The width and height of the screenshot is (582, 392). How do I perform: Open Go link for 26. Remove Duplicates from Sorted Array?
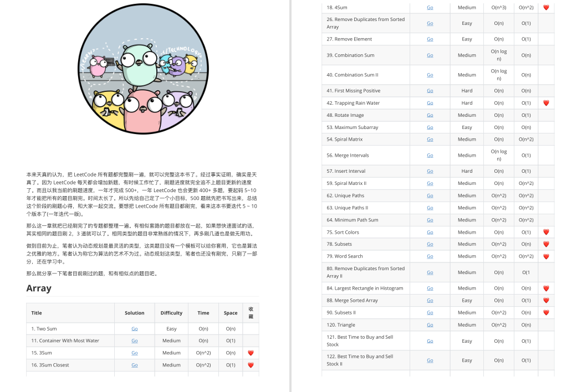click(x=430, y=23)
